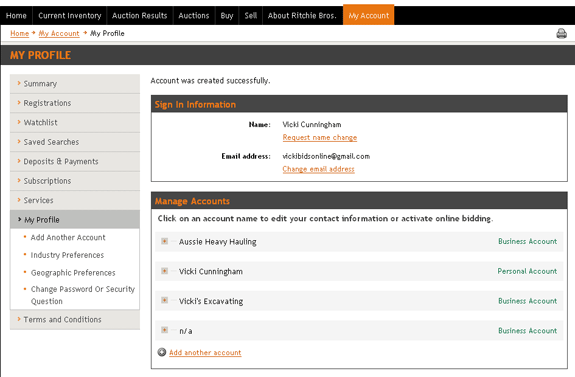Open Summary in the sidebar
The image size is (575, 377).
tap(75, 84)
